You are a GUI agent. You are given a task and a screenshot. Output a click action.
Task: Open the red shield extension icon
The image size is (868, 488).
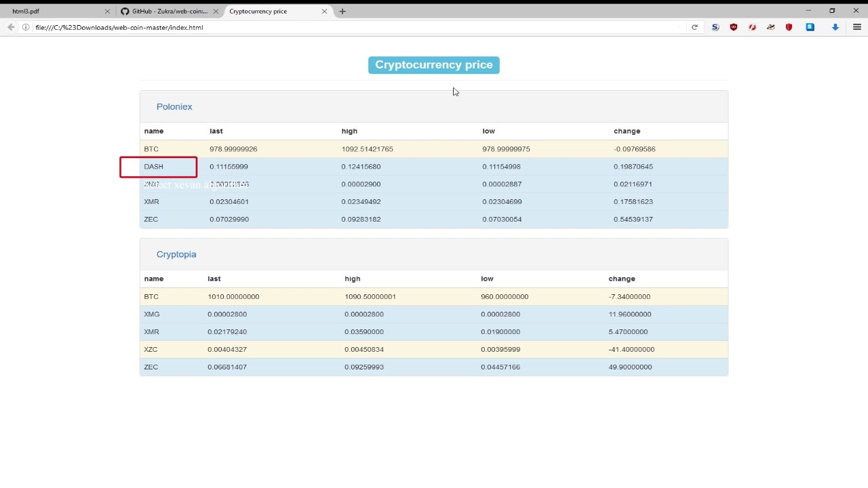tap(789, 27)
